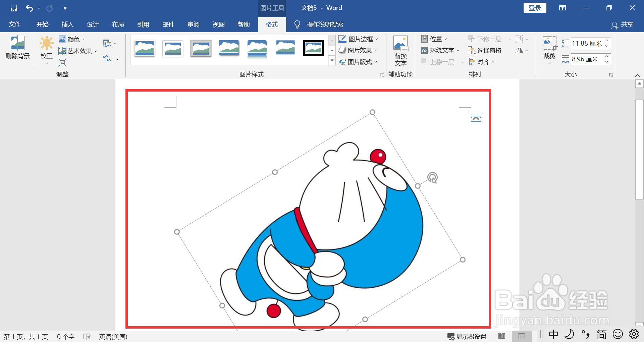This screenshot has width=644, height=342.
Task: Click the Layout Options icon beside picture
Action: [476, 119]
